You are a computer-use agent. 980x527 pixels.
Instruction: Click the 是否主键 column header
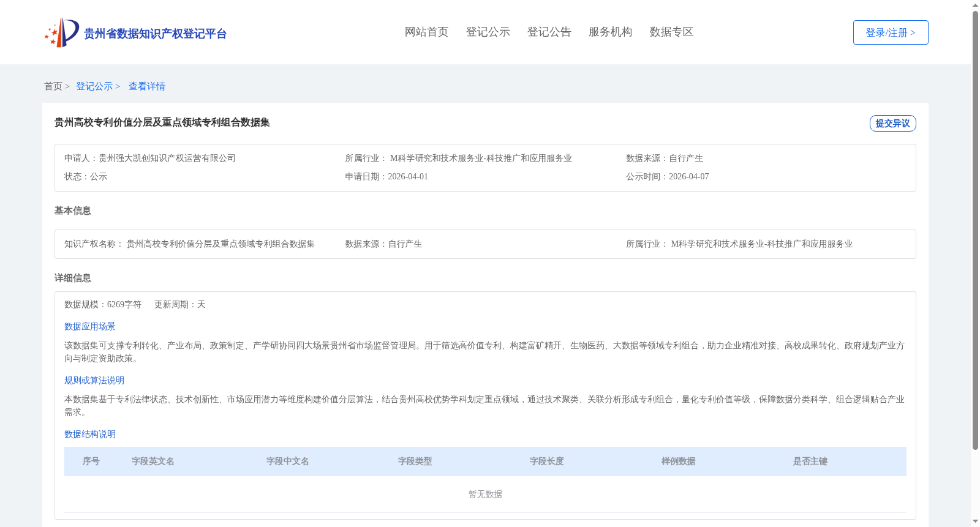click(x=810, y=462)
